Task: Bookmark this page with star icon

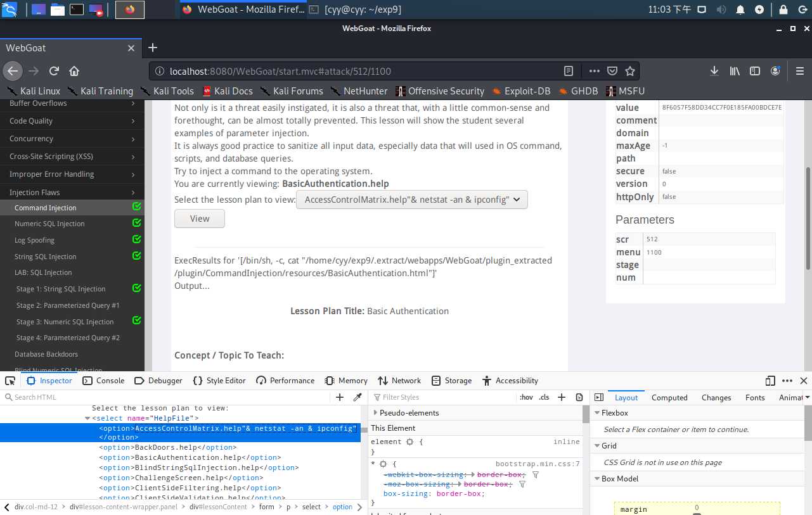Action: pos(630,71)
